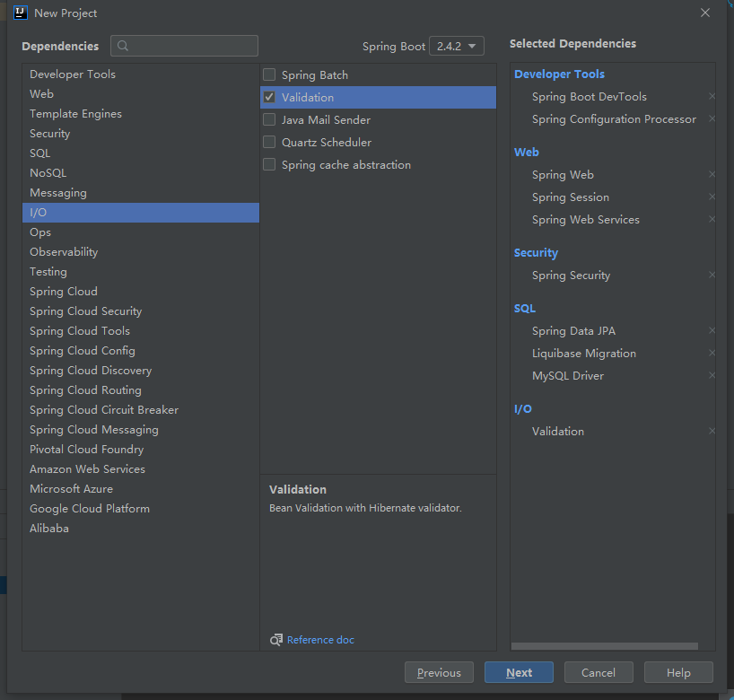Image resolution: width=734 pixels, height=700 pixels.
Task: Enable the Spring Batch checkbox
Action: pyautogui.click(x=269, y=74)
